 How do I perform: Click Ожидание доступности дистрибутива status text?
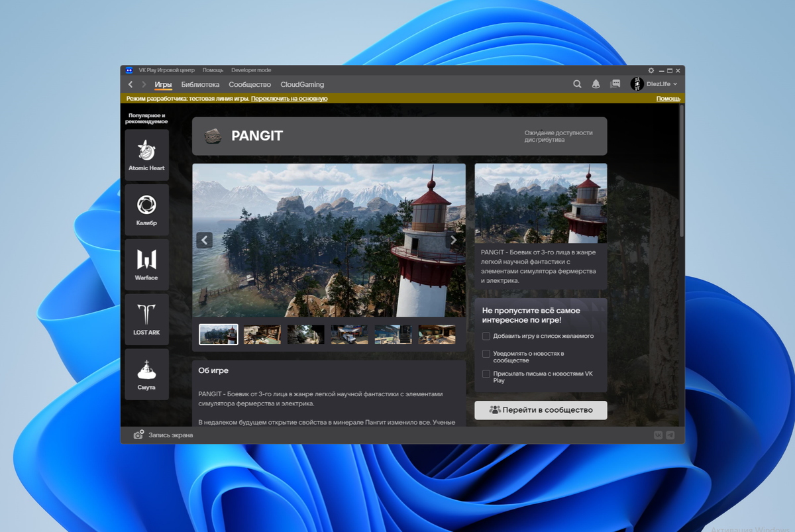point(558,136)
